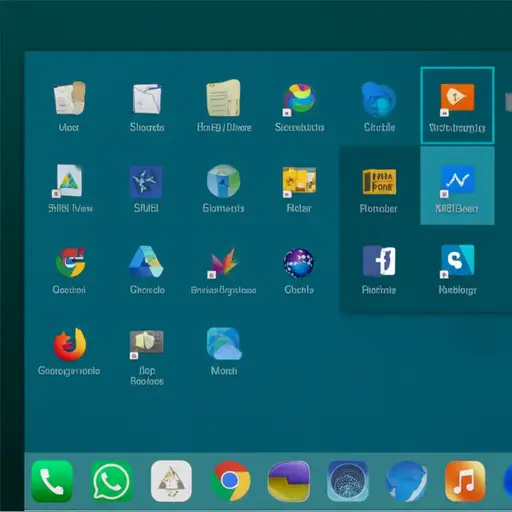Open the white triangle dock app
512x512 pixels.
171,481
